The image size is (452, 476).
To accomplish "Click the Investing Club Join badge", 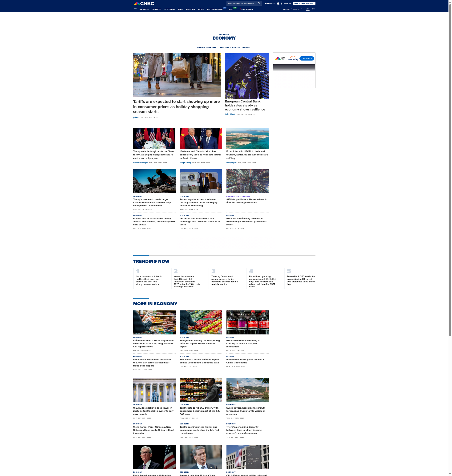I will 225,8.
